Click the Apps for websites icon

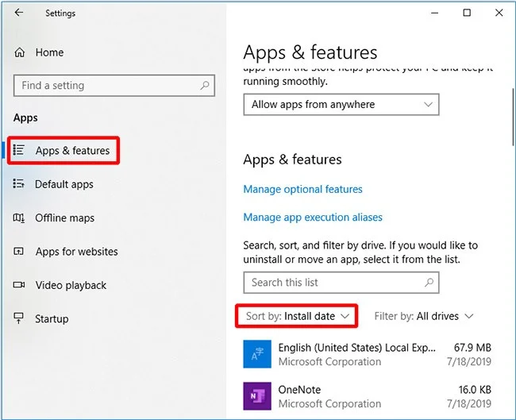coord(19,252)
